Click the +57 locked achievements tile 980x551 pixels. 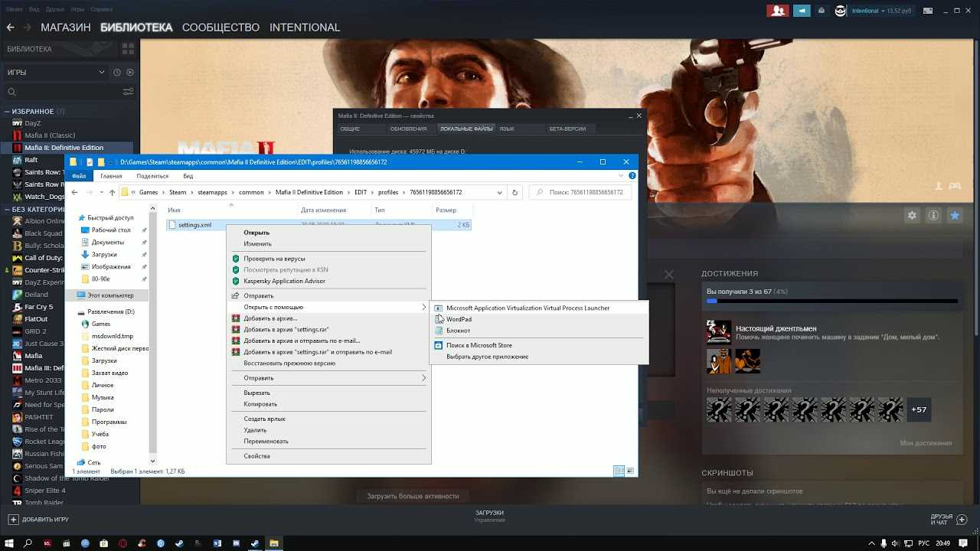coord(919,409)
